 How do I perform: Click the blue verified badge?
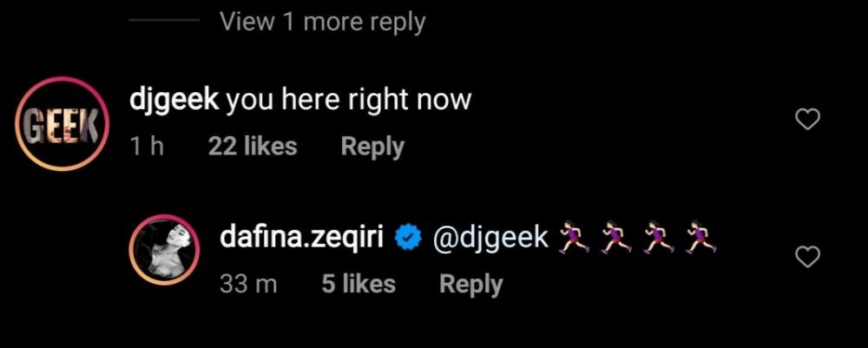pyautogui.click(x=410, y=237)
